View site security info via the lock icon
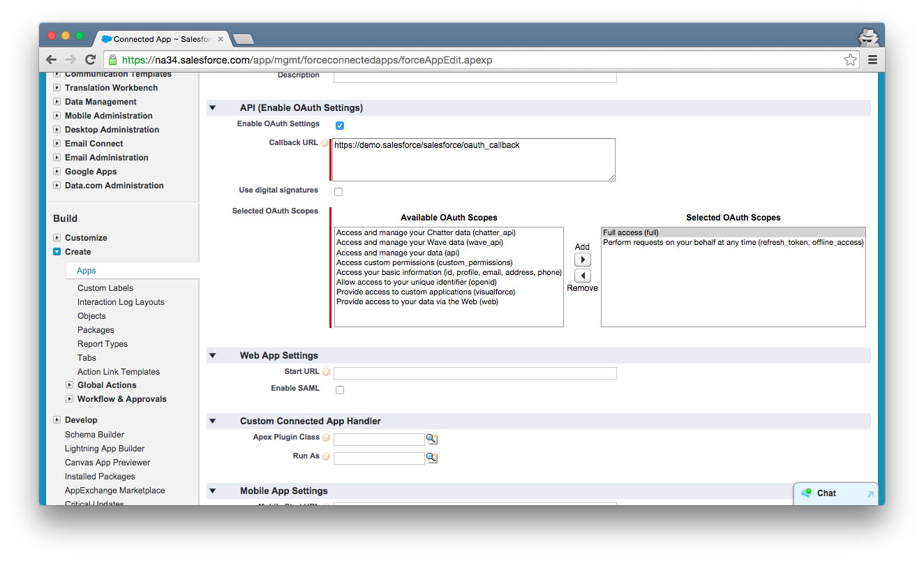This screenshot has width=924, height=561. [x=113, y=60]
